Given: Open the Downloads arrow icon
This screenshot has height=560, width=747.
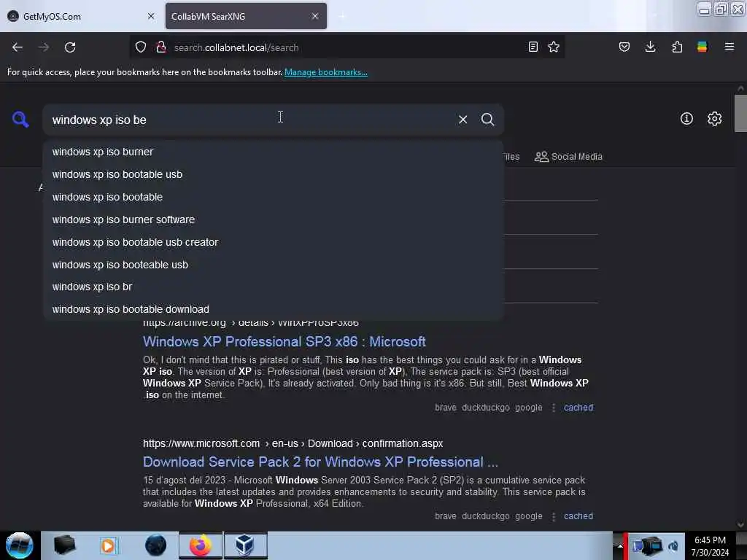Looking at the screenshot, I should click(650, 47).
